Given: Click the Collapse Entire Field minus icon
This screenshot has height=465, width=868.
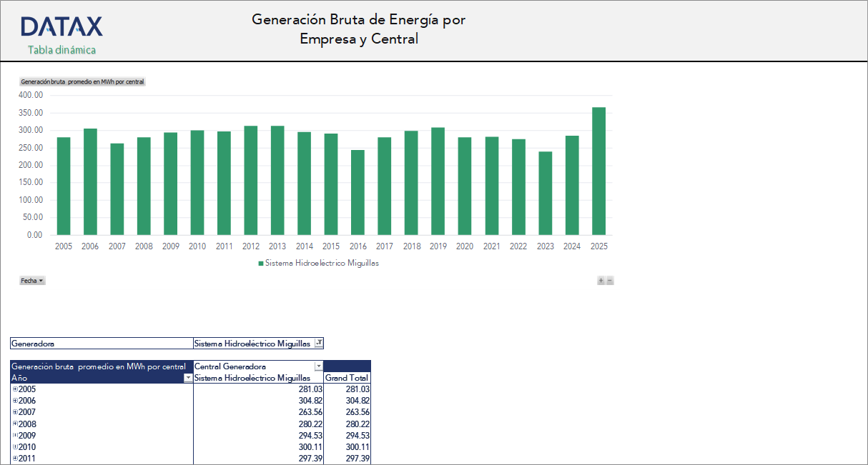Looking at the screenshot, I should [609, 280].
